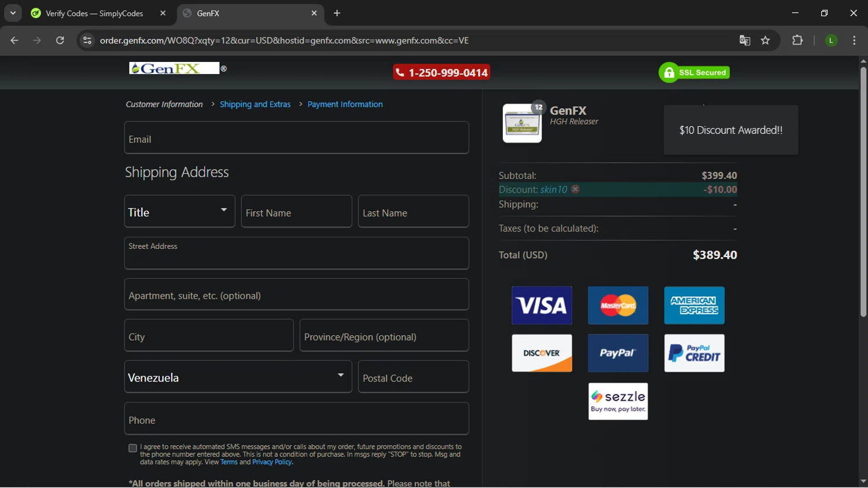Reload the page with the refresh icon

pyautogui.click(x=60, y=41)
